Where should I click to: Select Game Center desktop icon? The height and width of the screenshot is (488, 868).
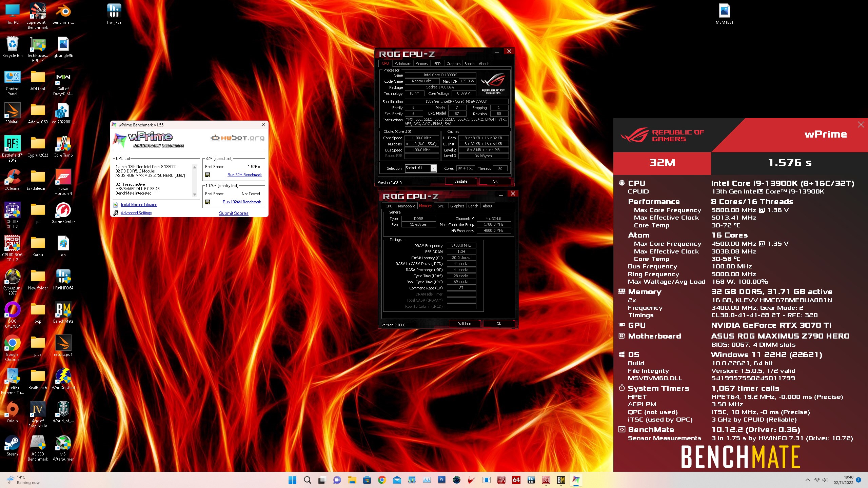tap(63, 213)
